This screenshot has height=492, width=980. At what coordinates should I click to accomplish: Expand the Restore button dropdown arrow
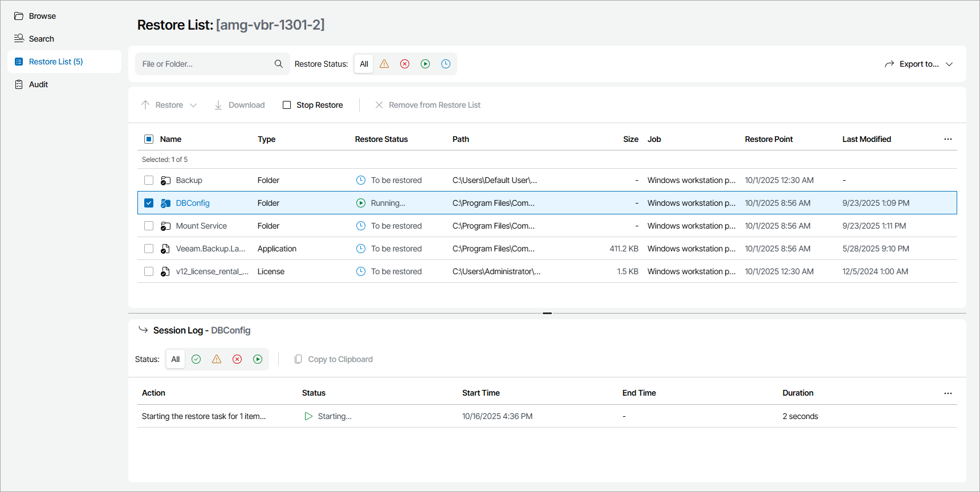(x=193, y=105)
